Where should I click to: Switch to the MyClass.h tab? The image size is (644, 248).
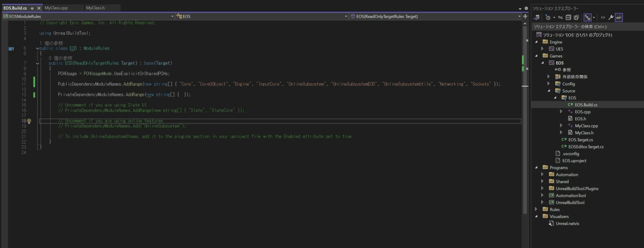pyautogui.click(x=95, y=8)
